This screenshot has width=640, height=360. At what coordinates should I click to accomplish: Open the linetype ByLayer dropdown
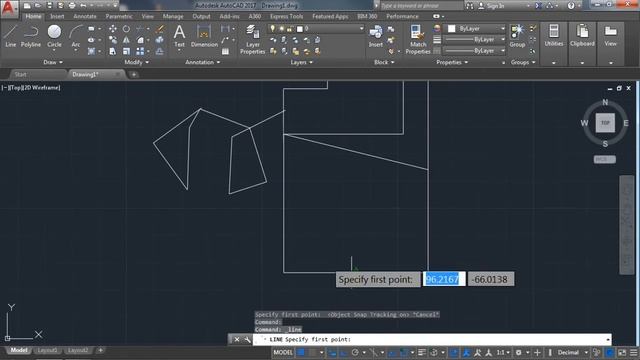(475, 51)
